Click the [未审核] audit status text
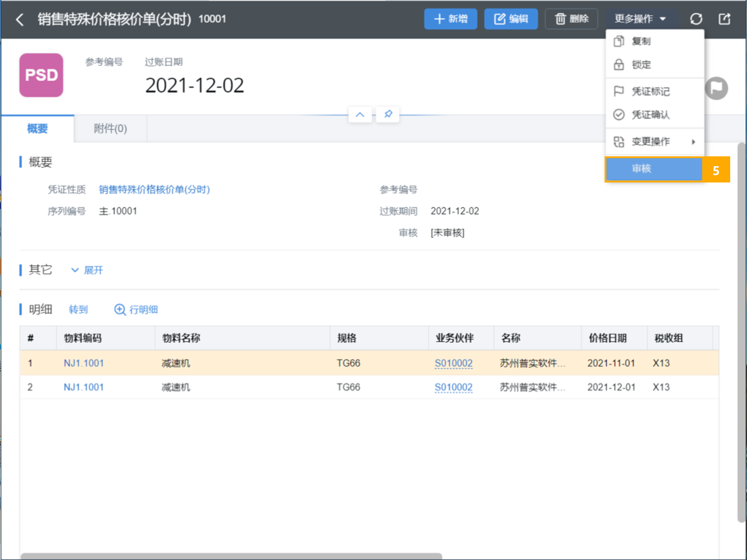Viewport: 747px width, 560px height. coord(447,233)
